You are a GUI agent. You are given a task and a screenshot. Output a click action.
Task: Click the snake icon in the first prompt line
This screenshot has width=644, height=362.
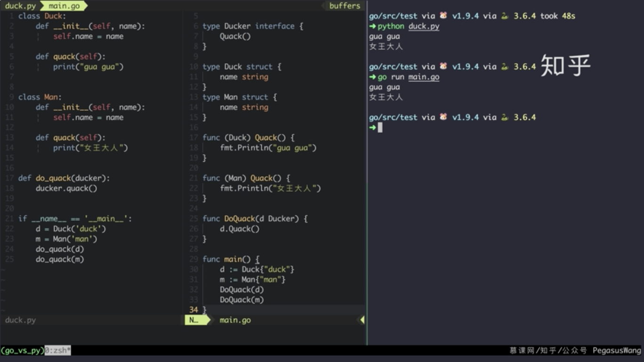click(505, 16)
